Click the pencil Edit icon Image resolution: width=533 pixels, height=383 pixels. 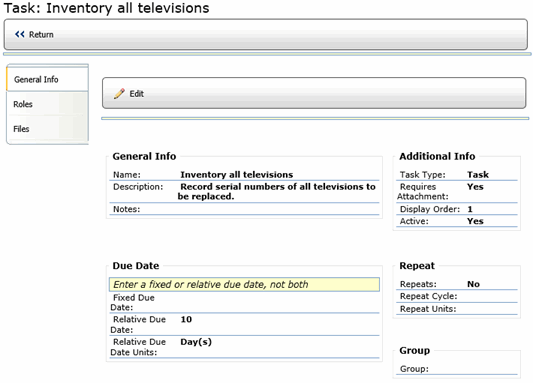[119, 93]
